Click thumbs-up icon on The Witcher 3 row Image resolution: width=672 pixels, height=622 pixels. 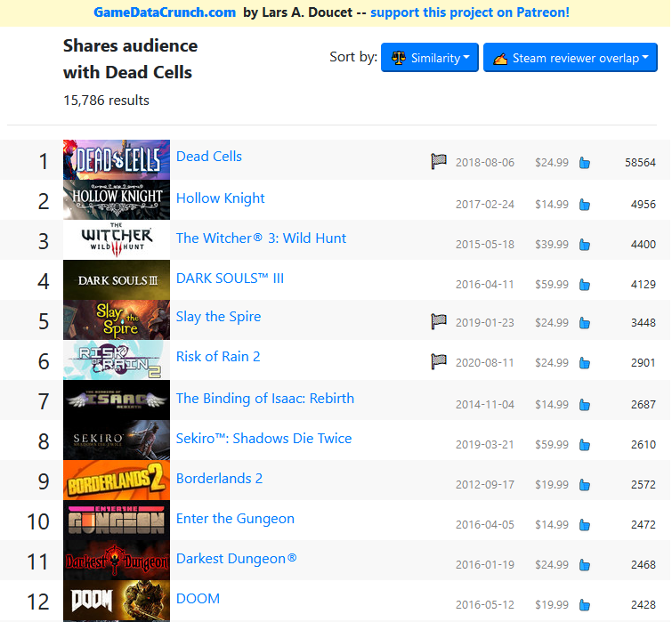(x=585, y=245)
